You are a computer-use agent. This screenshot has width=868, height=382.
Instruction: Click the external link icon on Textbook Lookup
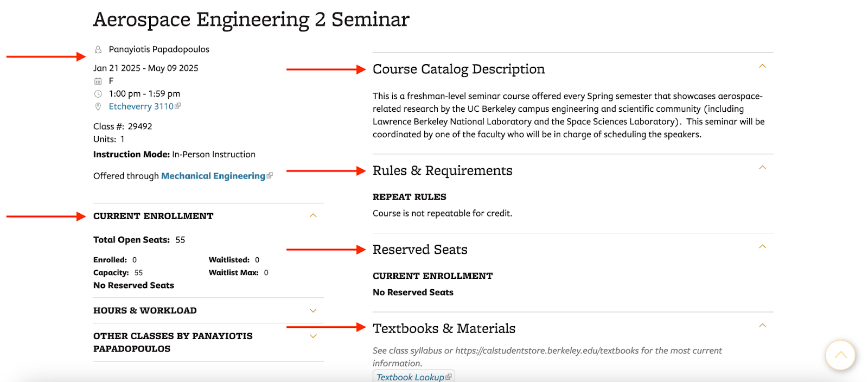click(x=449, y=377)
